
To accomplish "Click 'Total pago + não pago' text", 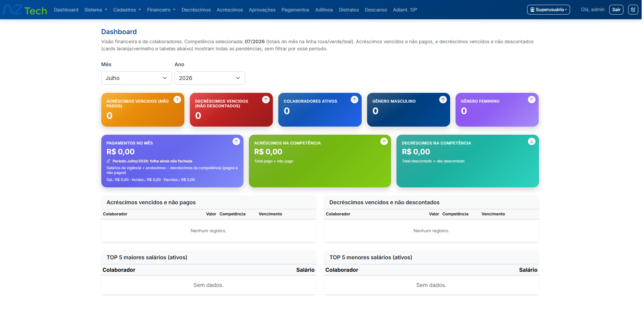I will [x=274, y=161].
